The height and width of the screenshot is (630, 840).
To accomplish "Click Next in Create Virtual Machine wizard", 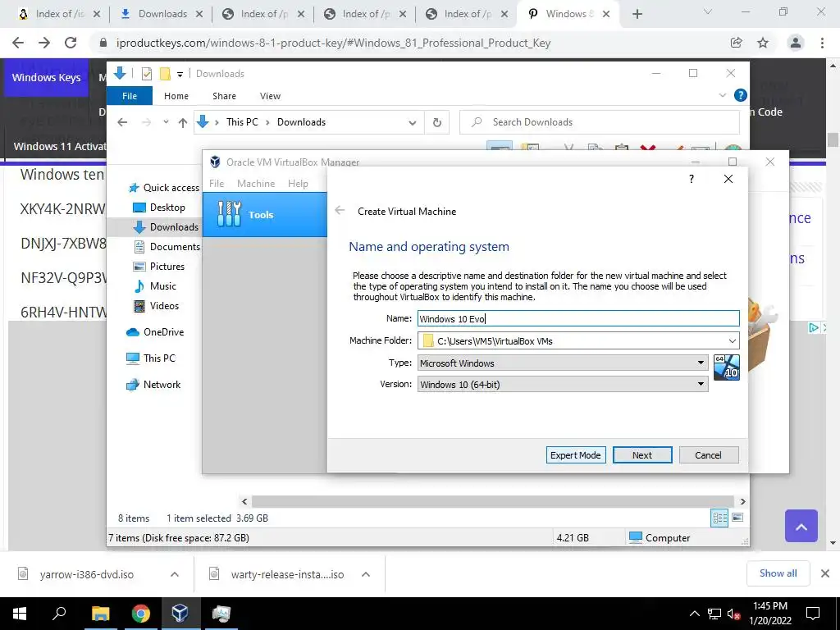I will click(x=641, y=454).
